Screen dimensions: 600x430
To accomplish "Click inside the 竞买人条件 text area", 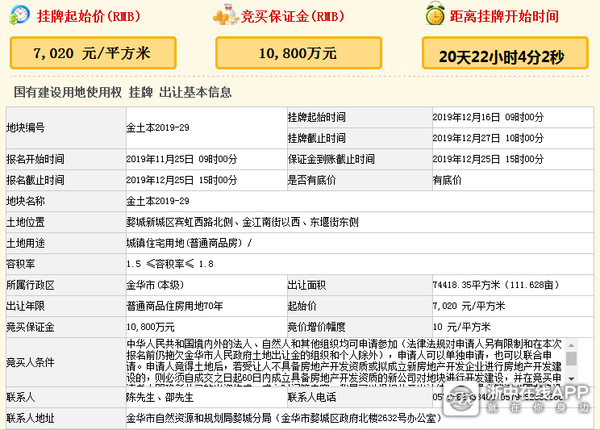I will pyautogui.click(x=340, y=363).
